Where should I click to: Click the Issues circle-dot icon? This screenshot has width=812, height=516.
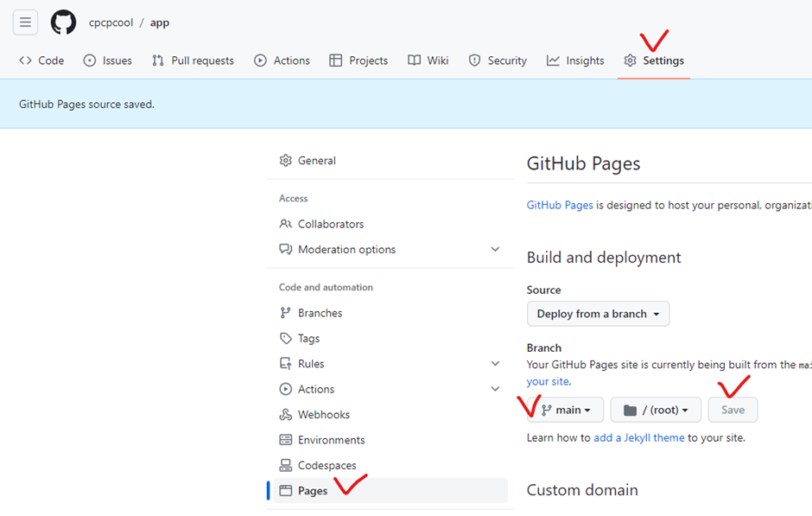tap(90, 61)
